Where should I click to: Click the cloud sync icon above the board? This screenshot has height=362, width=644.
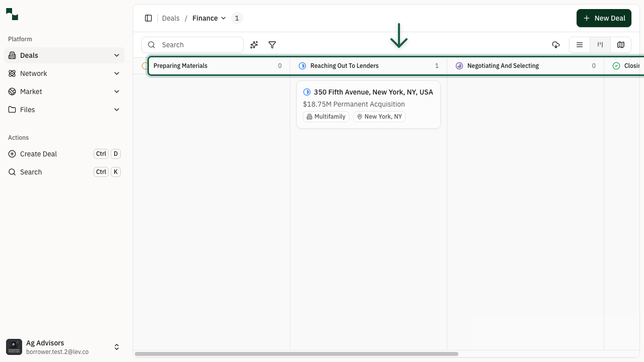pyautogui.click(x=556, y=45)
